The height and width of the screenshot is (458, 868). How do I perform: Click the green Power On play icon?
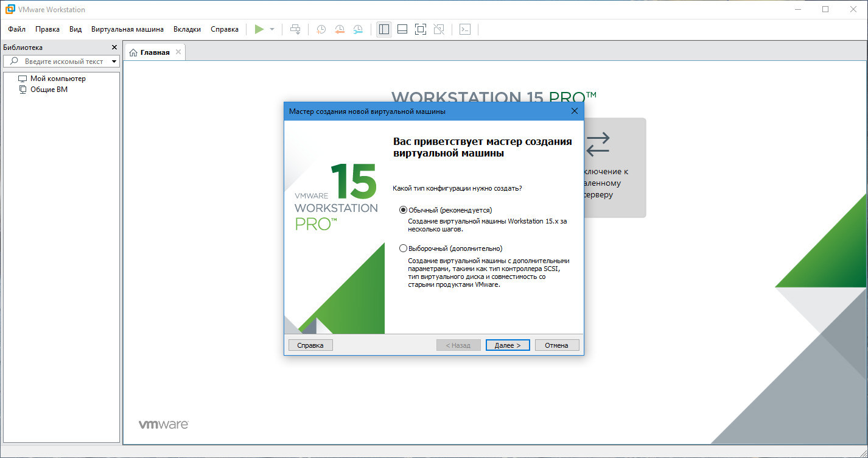(259, 29)
